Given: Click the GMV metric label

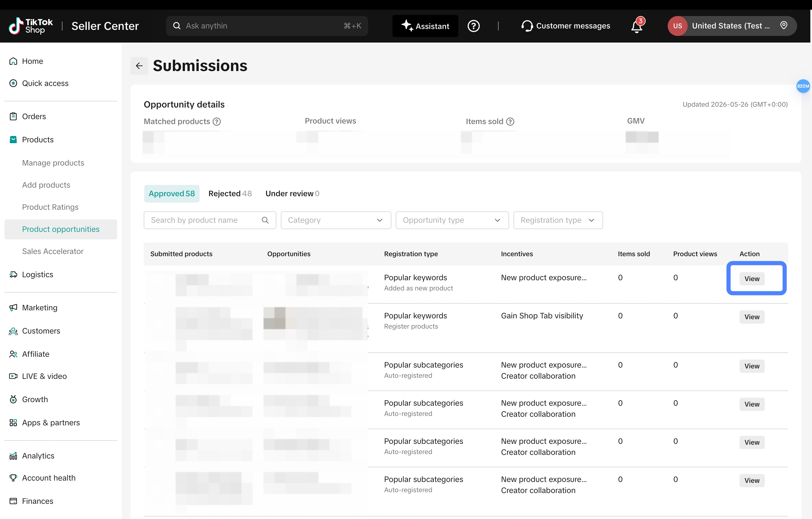Looking at the screenshot, I should [636, 121].
